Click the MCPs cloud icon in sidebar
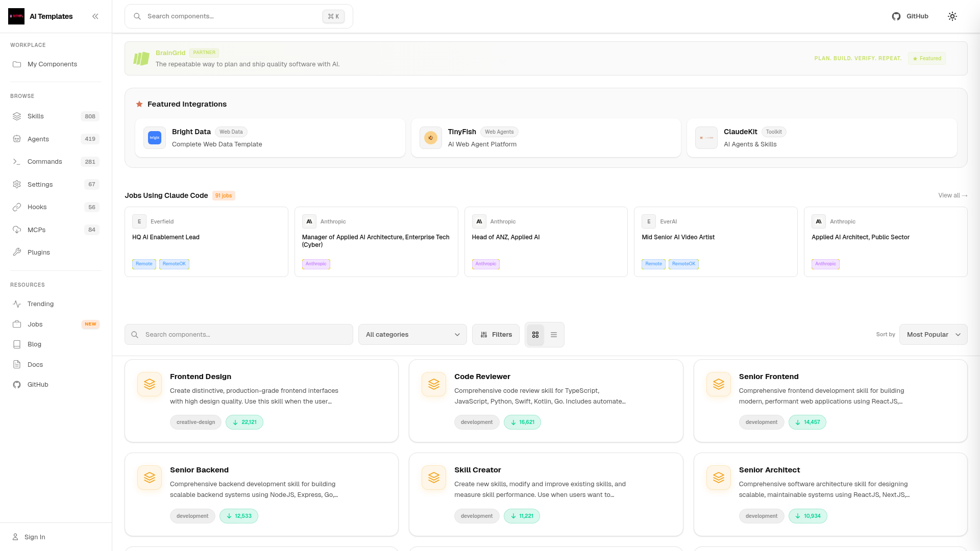This screenshot has height=551, width=980. coord(17,230)
